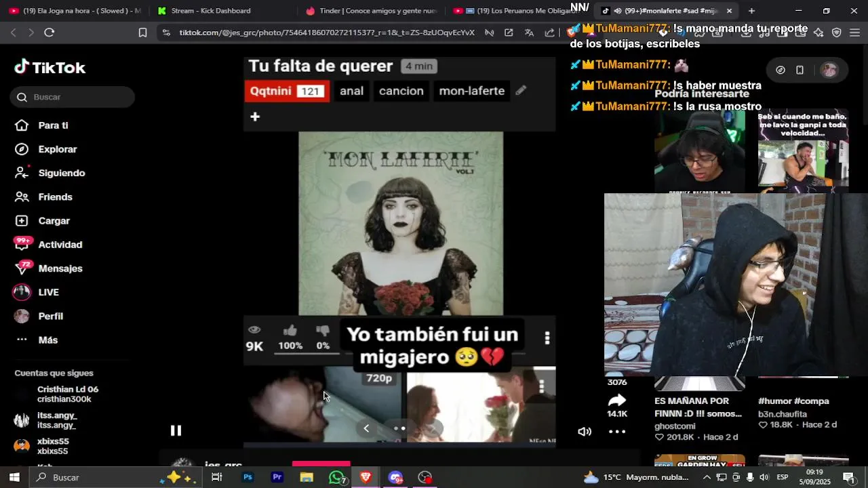
Task: Go to previous slide with left arrow
Action: point(366,428)
